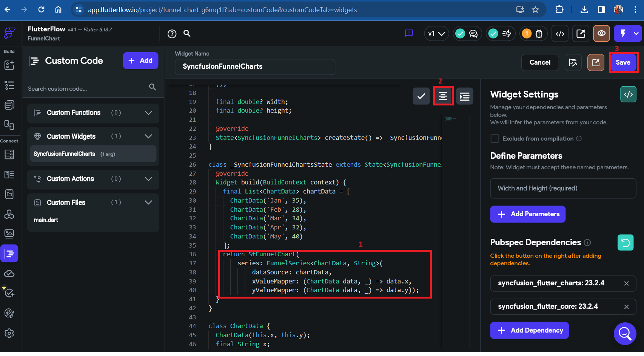This screenshot has height=356, width=644.
Task: Click the Cancel button
Action: (x=540, y=62)
